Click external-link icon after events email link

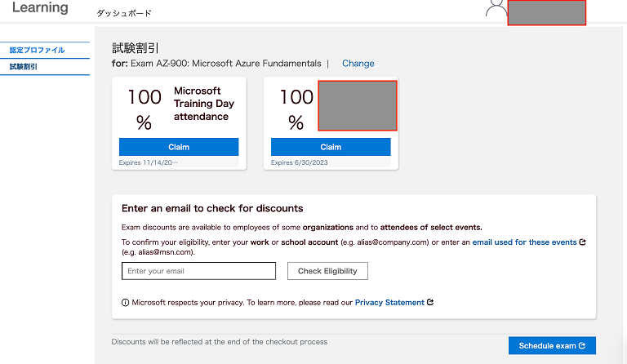582,242
